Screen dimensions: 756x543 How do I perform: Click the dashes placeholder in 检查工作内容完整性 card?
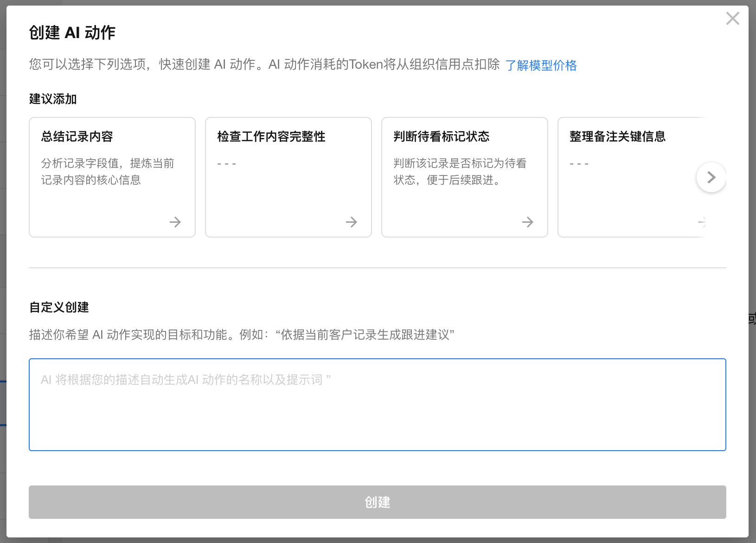pyautogui.click(x=227, y=164)
